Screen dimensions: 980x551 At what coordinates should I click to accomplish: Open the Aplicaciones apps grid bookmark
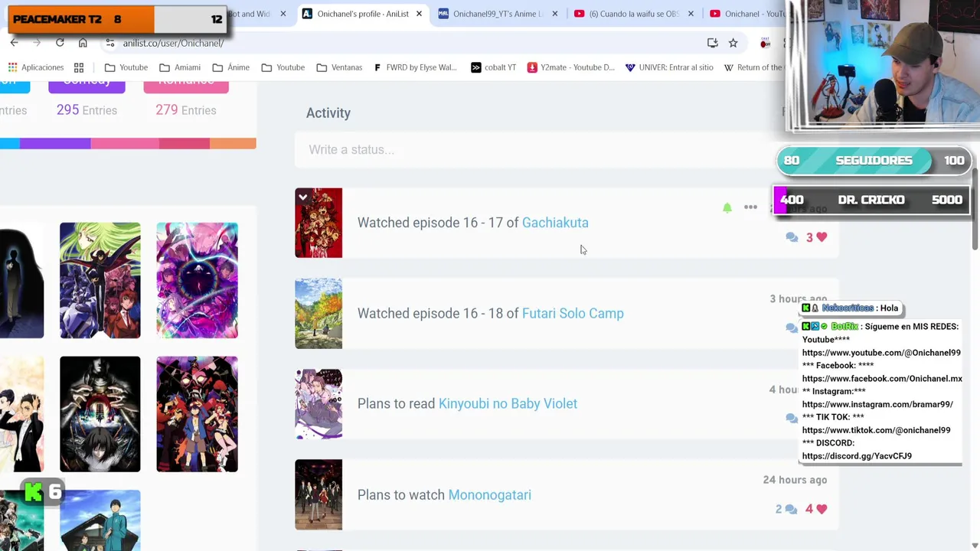36,67
